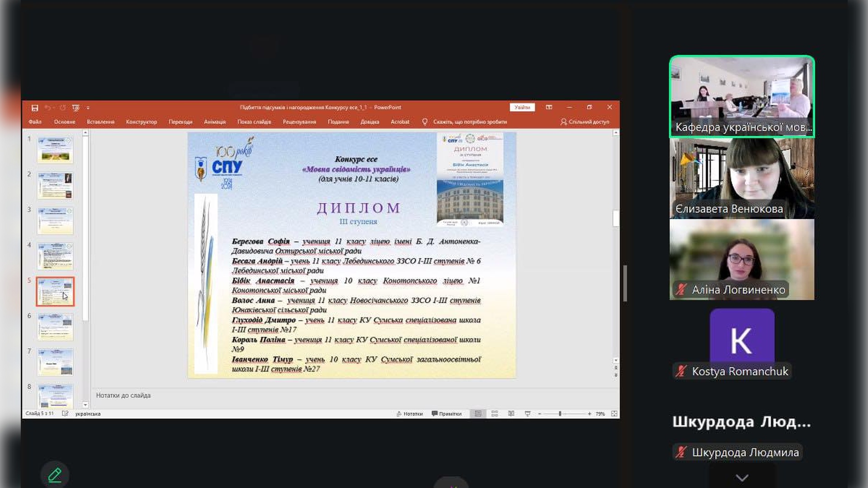Click the spell check status bar icon
868x488 pixels.
pyautogui.click(x=65, y=413)
